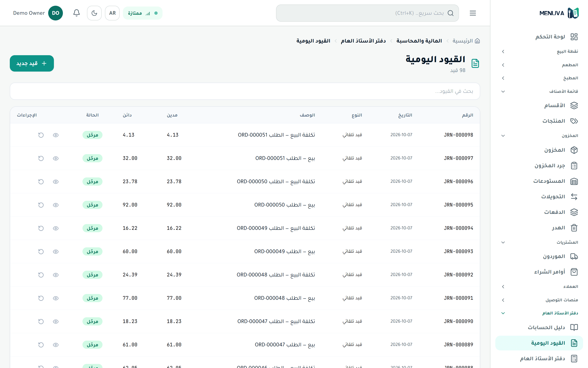Switch language with AR button
The width and height of the screenshot is (588, 368).
112,13
